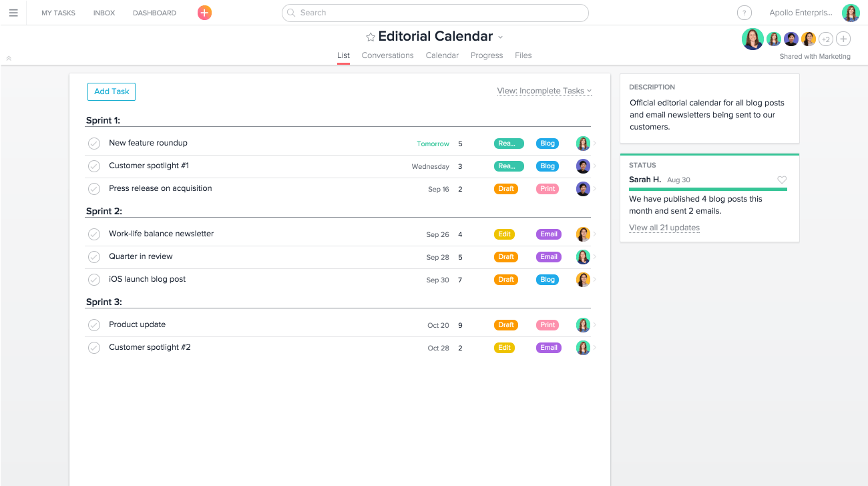Click the user profile avatar top right
The width and height of the screenshot is (868, 486).
click(851, 13)
